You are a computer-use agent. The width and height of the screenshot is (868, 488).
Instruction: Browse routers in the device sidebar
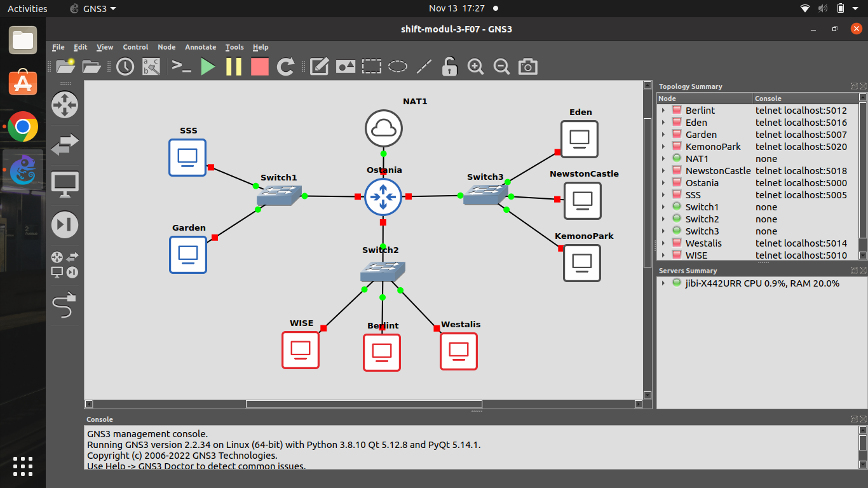pyautogui.click(x=64, y=104)
